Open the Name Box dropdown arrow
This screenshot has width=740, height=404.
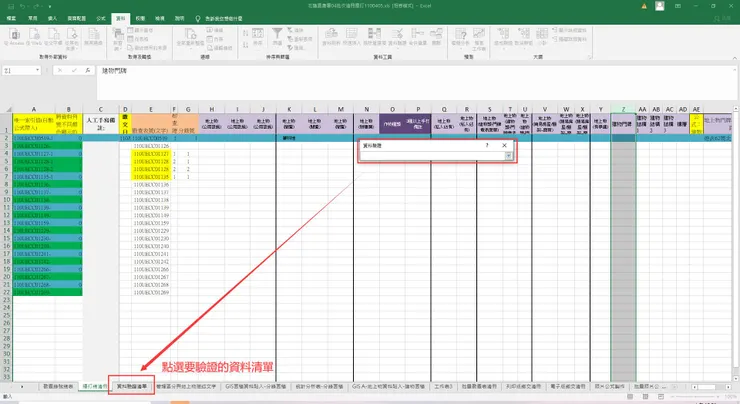(x=37, y=70)
